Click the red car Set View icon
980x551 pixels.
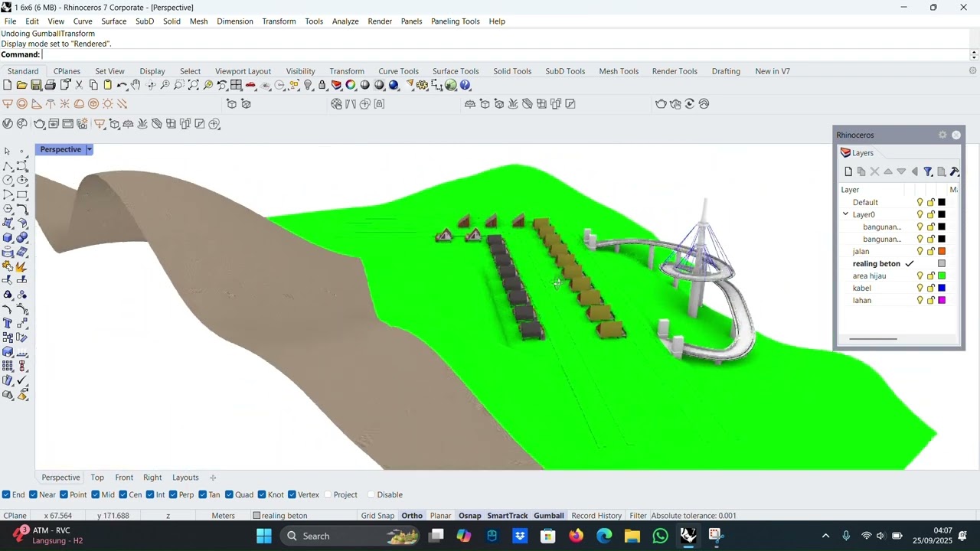pos(250,85)
